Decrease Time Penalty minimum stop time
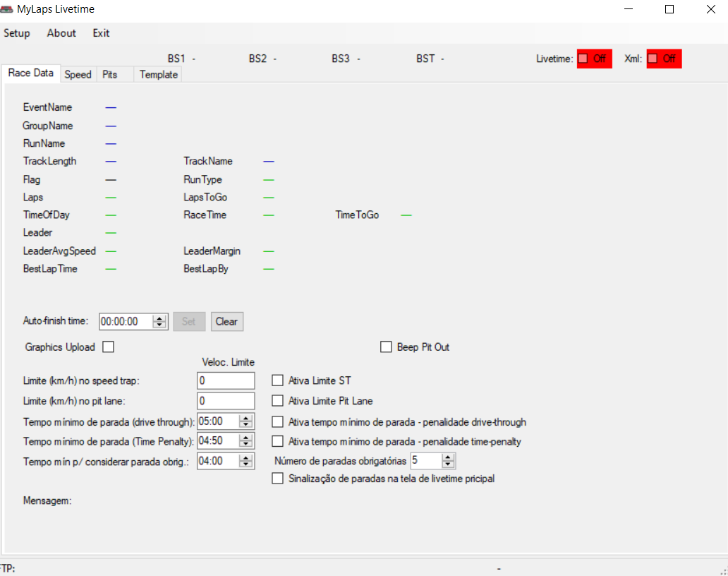This screenshot has width=728, height=576. pos(246,444)
